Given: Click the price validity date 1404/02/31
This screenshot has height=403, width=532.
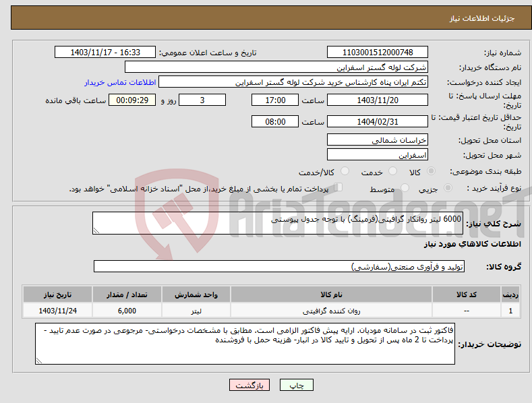Looking at the screenshot, I should point(378,121).
